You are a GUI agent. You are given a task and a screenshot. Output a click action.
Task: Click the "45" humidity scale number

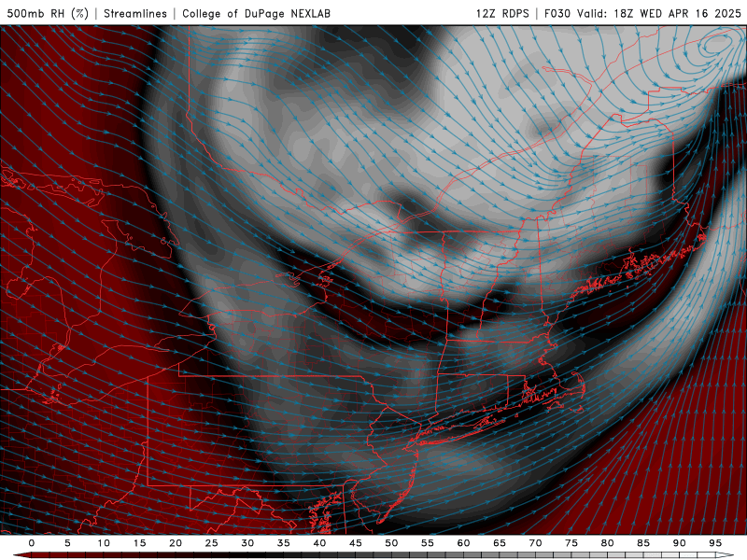[x=356, y=543]
